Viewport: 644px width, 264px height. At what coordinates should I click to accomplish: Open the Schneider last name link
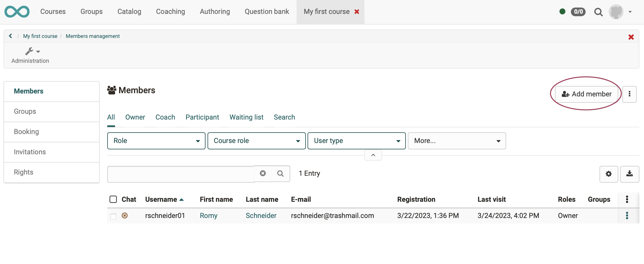(261, 216)
